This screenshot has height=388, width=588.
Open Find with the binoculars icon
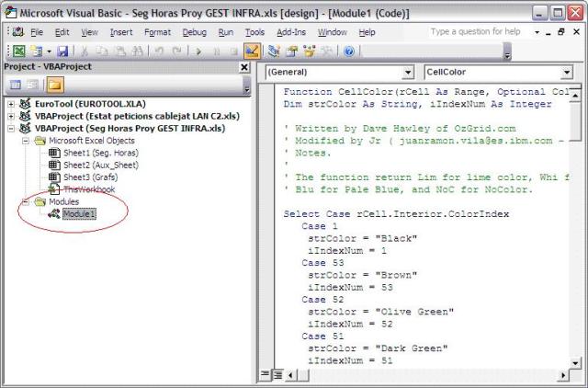click(138, 51)
